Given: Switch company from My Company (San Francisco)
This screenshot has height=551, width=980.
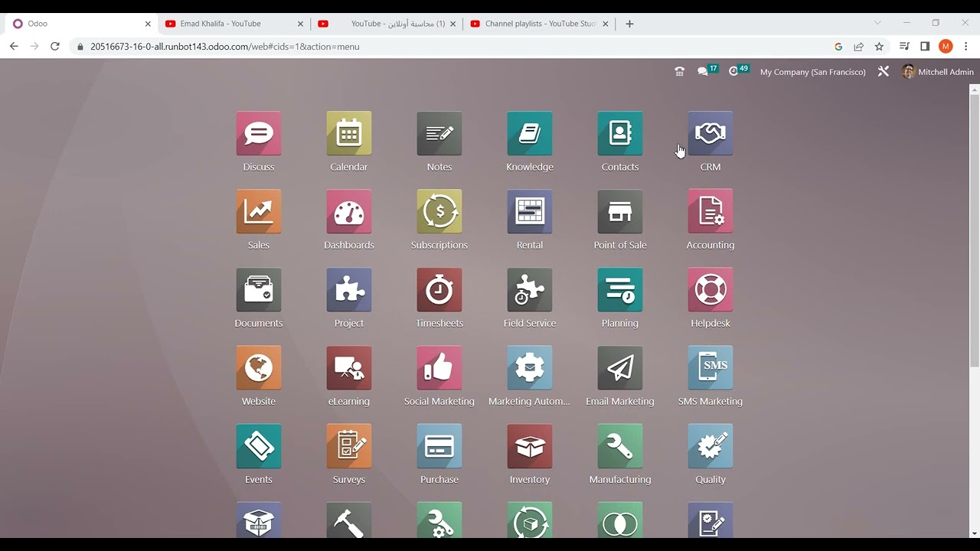Looking at the screenshot, I should click(813, 72).
